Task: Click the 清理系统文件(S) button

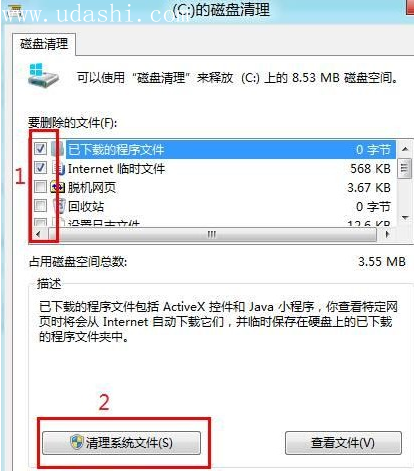Action: tap(121, 443)
